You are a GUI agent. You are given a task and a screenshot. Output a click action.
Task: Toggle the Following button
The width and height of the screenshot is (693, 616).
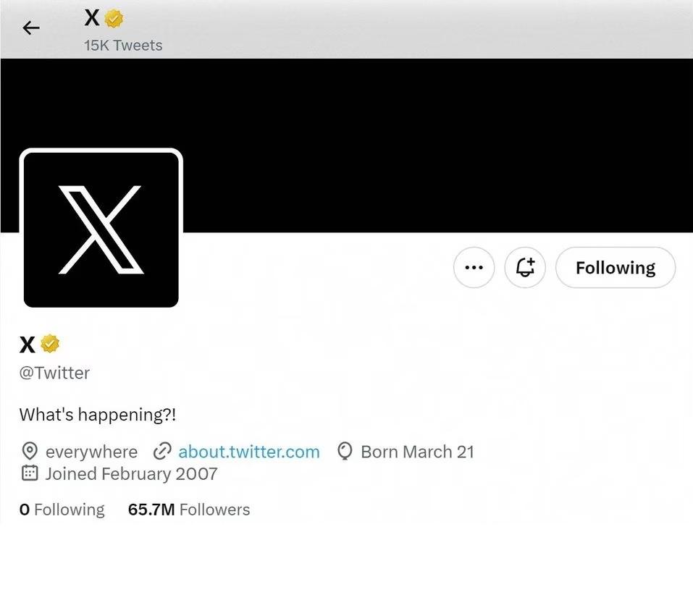coord(615,268)
